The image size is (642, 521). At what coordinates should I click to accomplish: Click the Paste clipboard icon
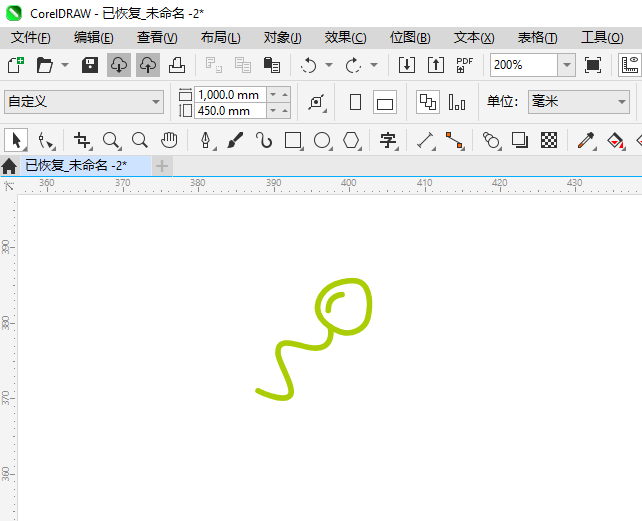coord(272,65)
